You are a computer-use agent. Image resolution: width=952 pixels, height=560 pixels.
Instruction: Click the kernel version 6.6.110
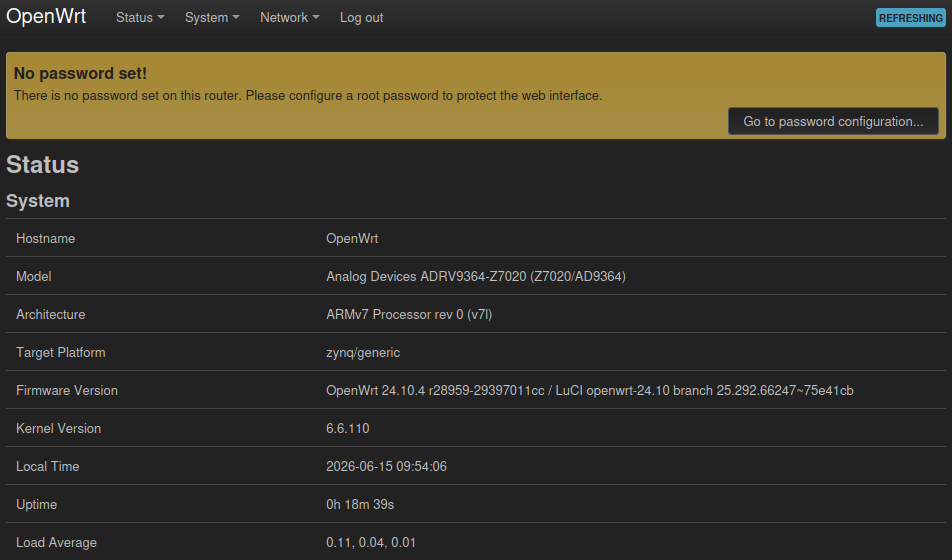[x=348, y=429]
